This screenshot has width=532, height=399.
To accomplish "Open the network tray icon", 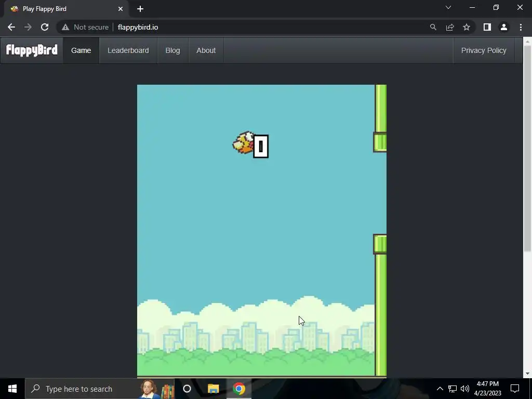I will pyautogui.click(x=453, y=389).
